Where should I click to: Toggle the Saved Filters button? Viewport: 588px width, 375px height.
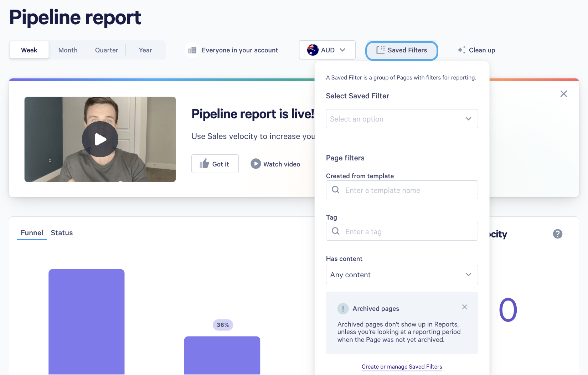point(402,50)
